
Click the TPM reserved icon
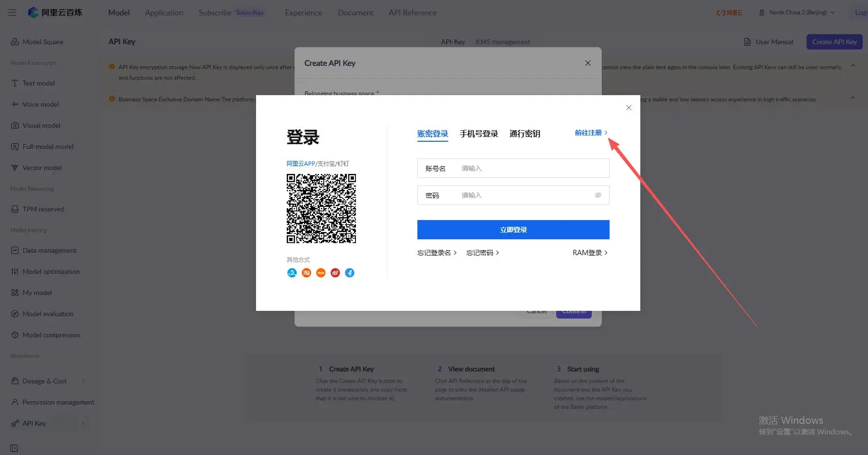tap(15, 209)
